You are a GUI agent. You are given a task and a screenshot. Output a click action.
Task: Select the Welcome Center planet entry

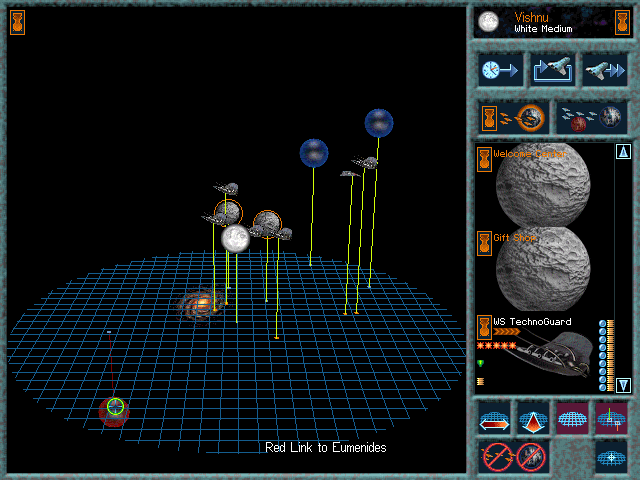click(x=543, y=184)
